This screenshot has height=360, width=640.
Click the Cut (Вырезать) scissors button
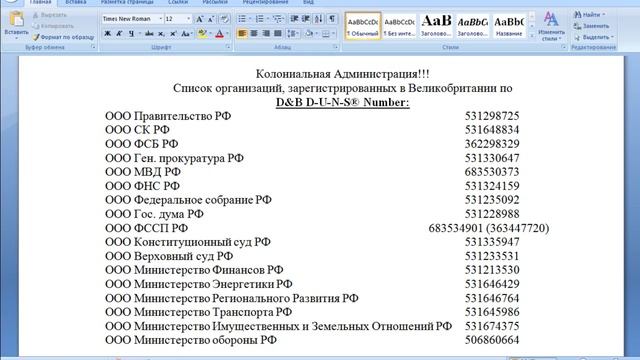[x=49, y=15]
